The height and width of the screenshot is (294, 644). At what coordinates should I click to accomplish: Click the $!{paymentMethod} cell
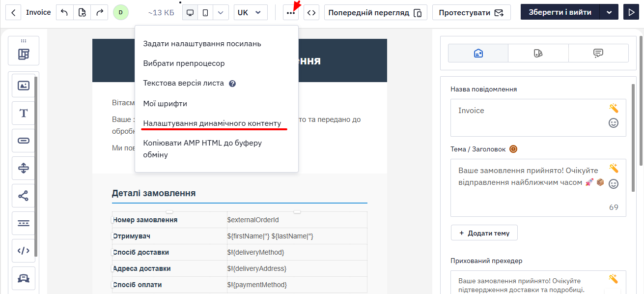[297, 285]
